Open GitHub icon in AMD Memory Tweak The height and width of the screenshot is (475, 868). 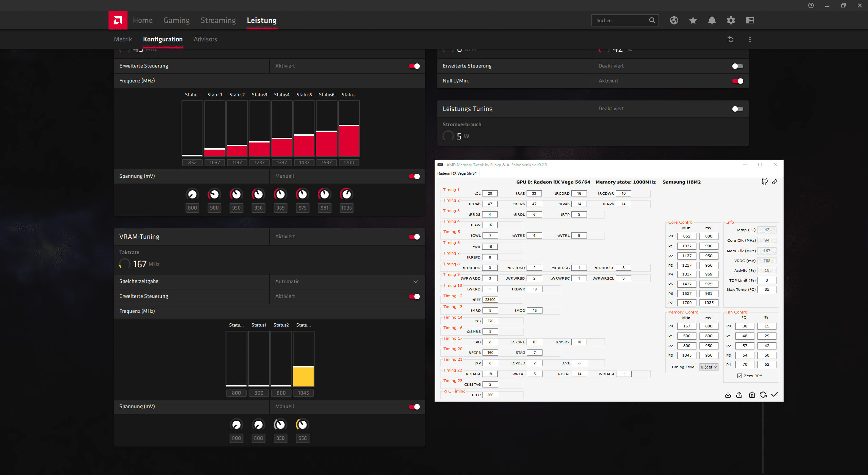764,182
